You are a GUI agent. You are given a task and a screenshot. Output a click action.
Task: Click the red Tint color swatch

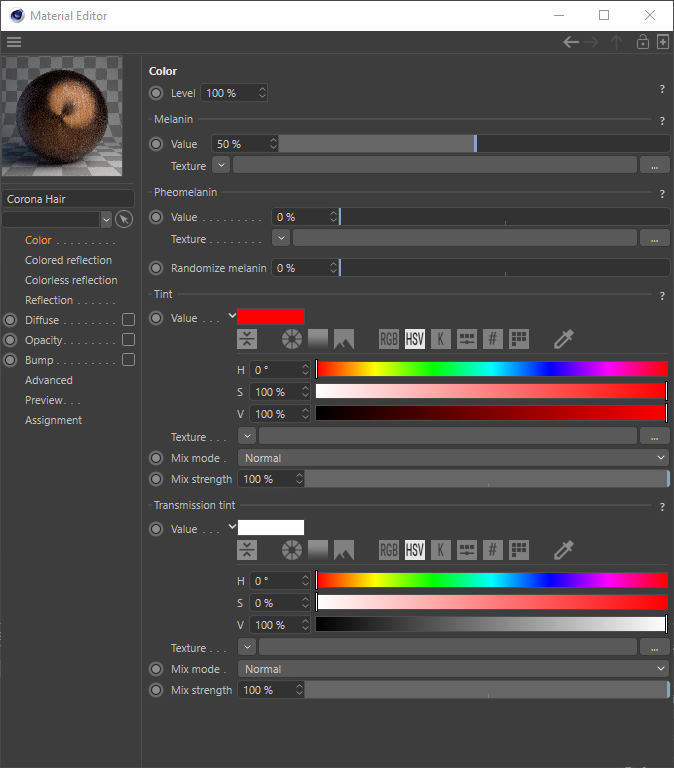(x=271, y=316)
